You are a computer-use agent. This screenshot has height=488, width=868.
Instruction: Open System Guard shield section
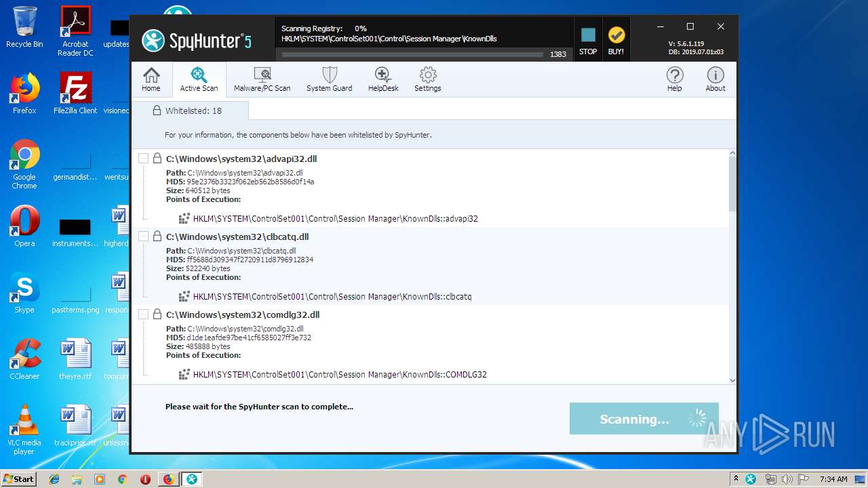329,79
